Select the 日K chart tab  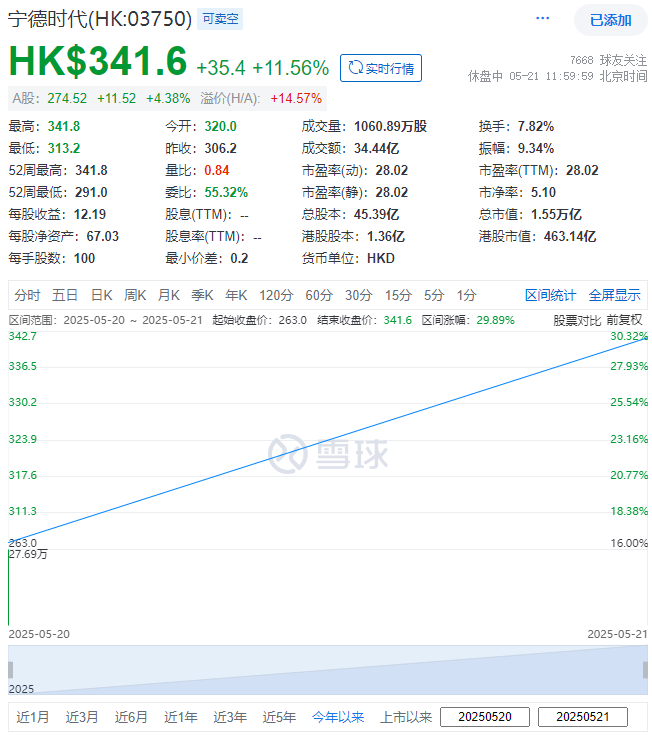[x=101, y=295]
